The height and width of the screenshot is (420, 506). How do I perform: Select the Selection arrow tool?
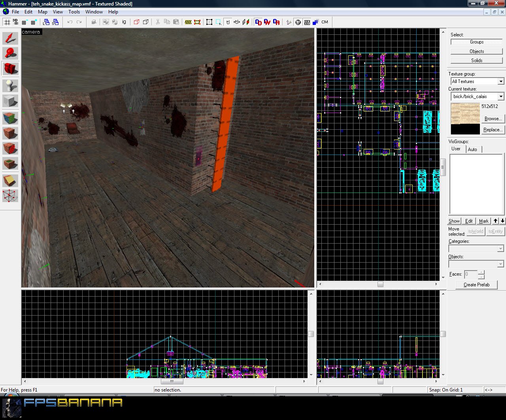[10, 38]
